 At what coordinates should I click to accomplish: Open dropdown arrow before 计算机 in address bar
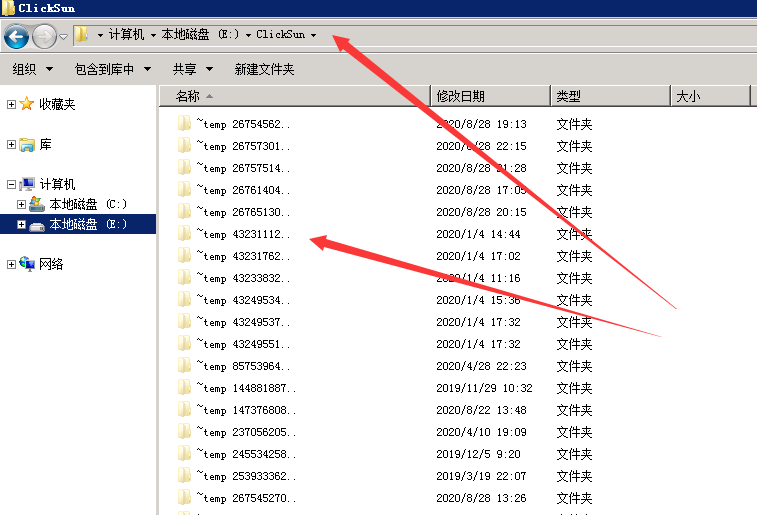click(x=100, y=35)
